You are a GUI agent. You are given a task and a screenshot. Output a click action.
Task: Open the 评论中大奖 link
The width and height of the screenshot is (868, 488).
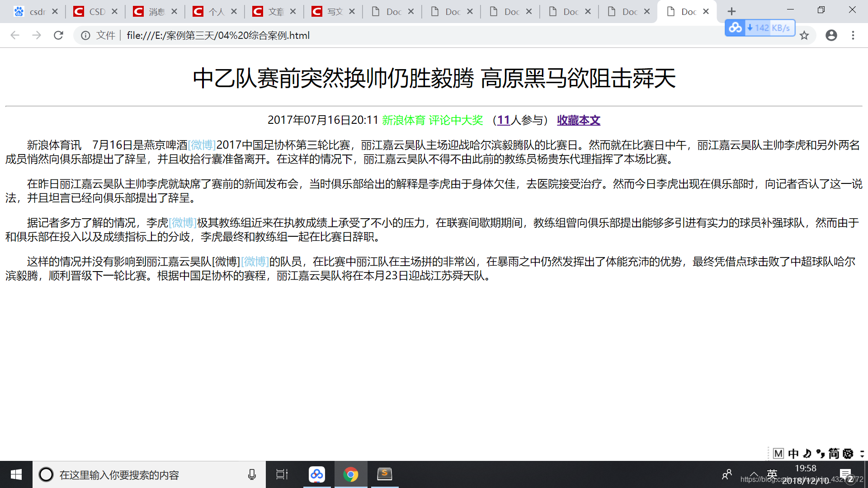456,120
